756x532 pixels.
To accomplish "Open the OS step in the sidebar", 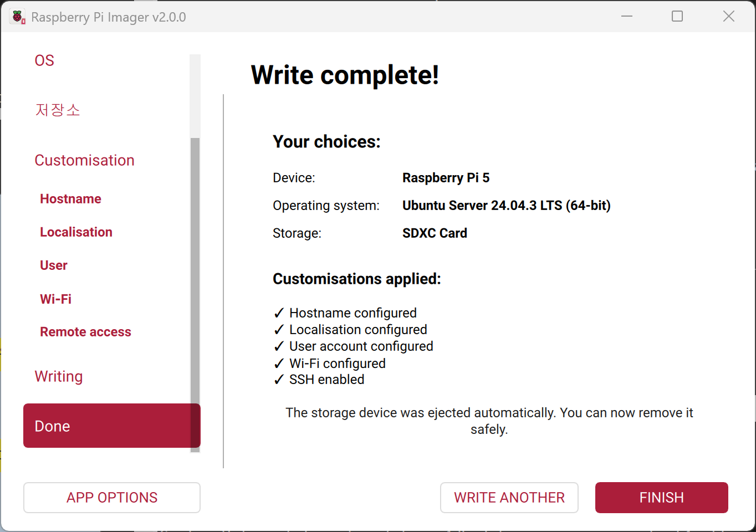I will coord(44,60).
